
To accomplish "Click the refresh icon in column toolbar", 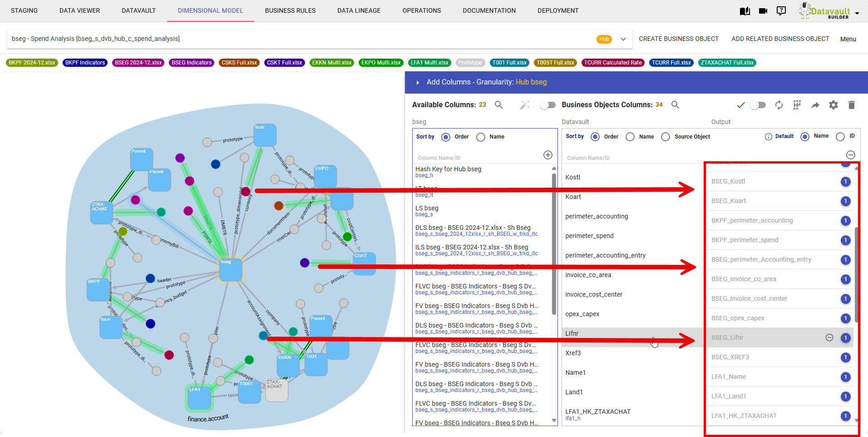I will click(x=779, y=105).
